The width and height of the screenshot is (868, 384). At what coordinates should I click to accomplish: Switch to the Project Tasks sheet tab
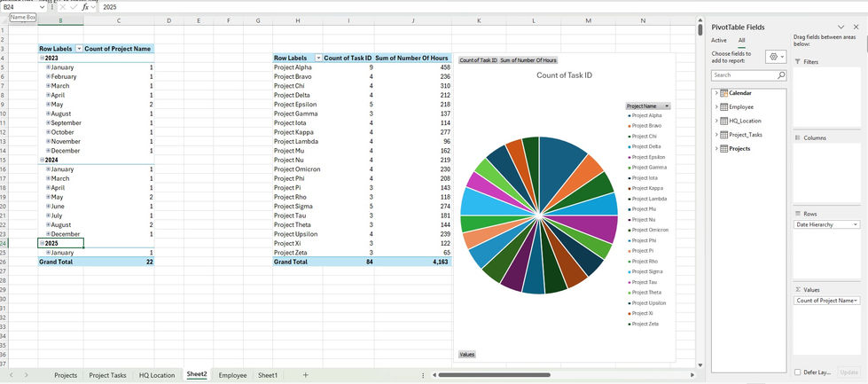[x=107, y=375]
